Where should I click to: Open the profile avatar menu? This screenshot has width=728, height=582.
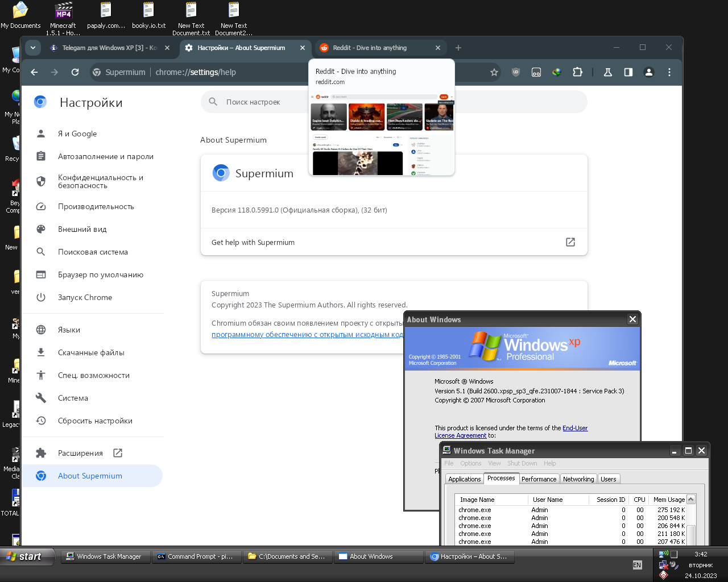tap(649, 72)
